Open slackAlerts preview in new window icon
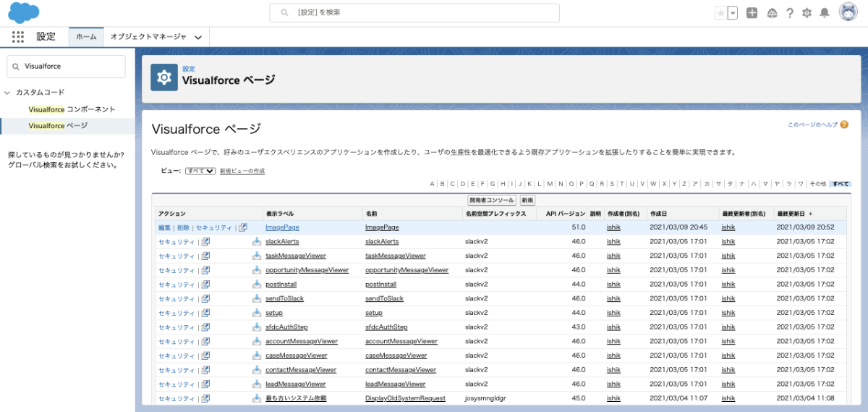868x412 pixels. coord(205,242)
